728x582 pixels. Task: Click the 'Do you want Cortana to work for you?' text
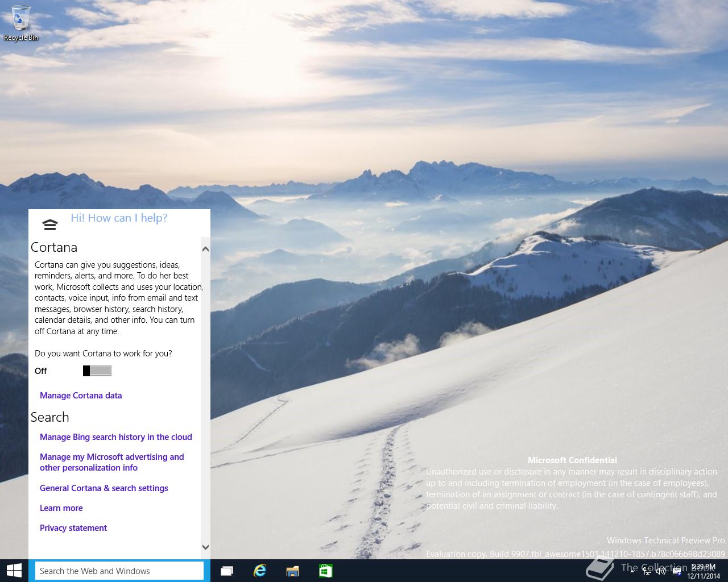pyautogui.click(x=104, y=354)
